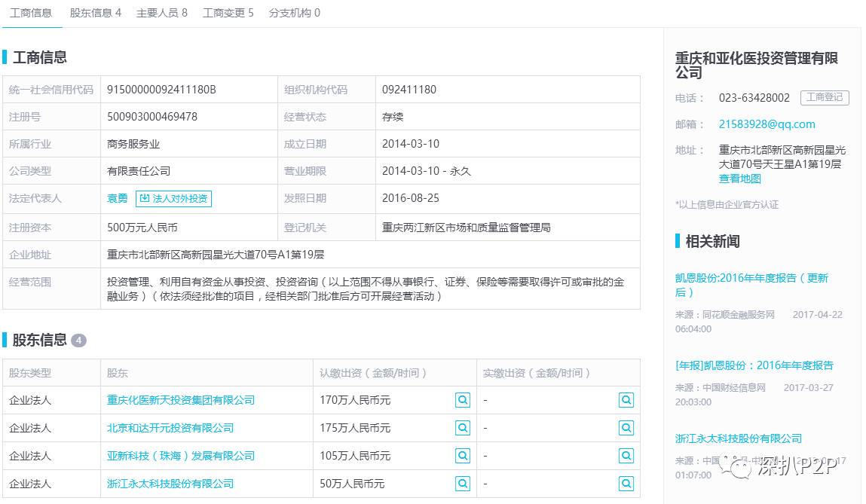Select registration number 500903000469478
Viewport: 866px width, 504px height.
(152, 117)
